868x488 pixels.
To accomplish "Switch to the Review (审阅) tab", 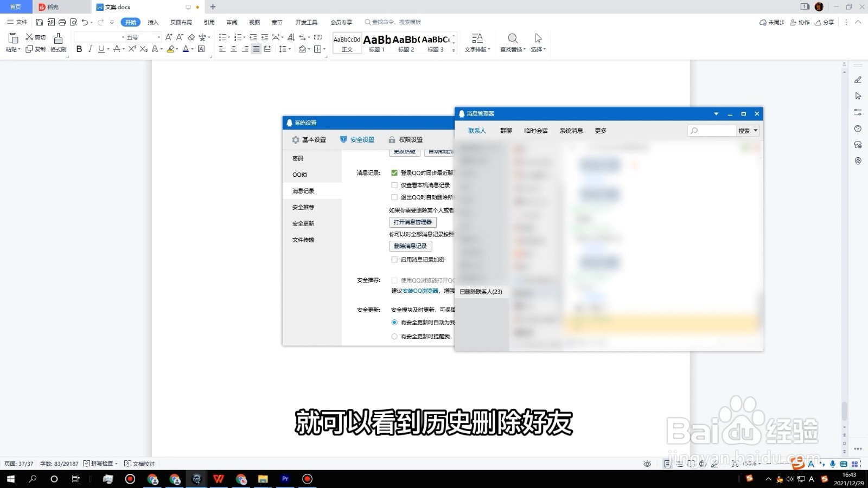I will [x=232, y=22].
